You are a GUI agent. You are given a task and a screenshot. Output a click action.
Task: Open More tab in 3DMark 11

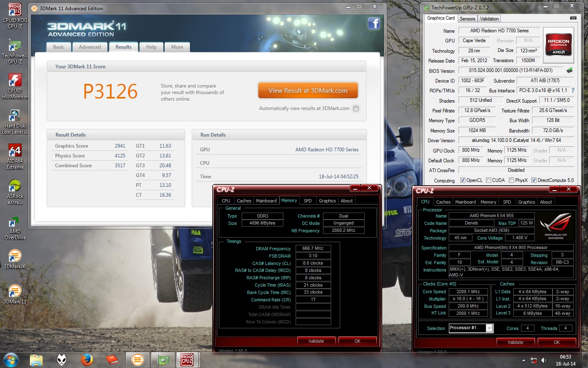click(x=177, y=47)
